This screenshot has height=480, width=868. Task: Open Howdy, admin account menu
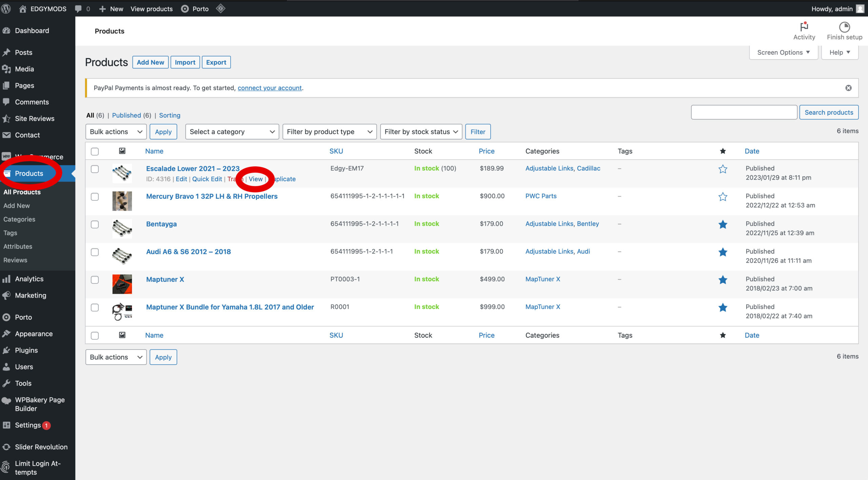[x=837, y=9]
